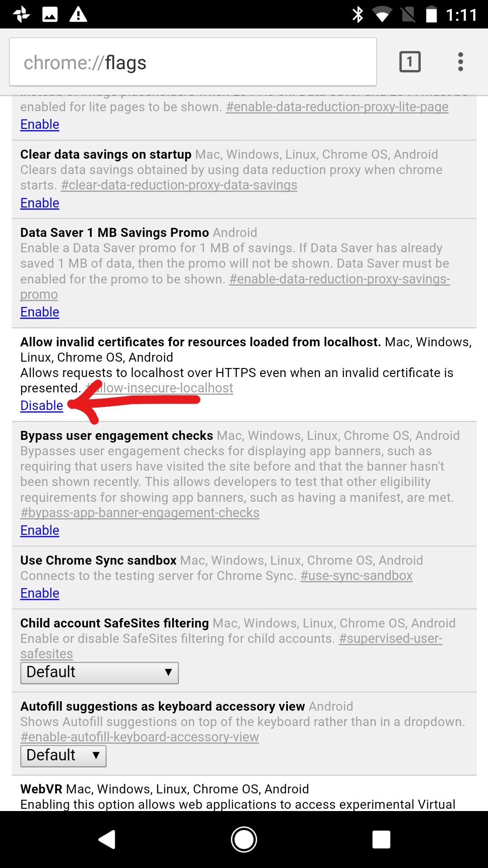
Task: Tap the Android home circle button
Action: [244, 840]
